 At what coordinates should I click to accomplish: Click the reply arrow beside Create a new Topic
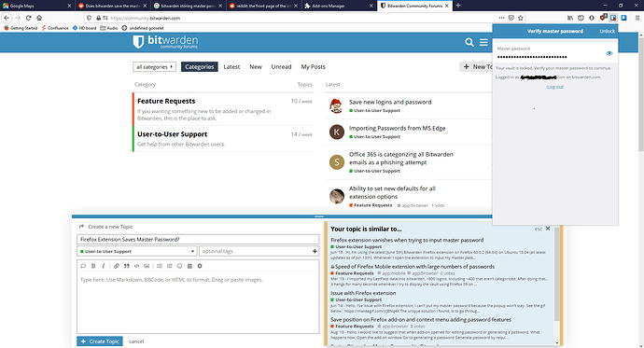click(x=81, y=227)
